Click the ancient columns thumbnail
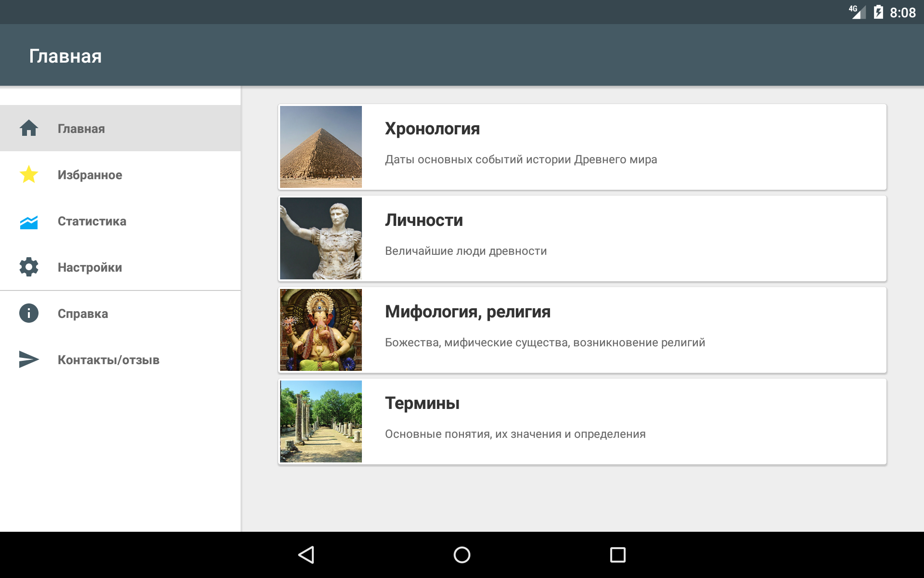The height and width of the screenshot is (578, 924). point(321,421)
